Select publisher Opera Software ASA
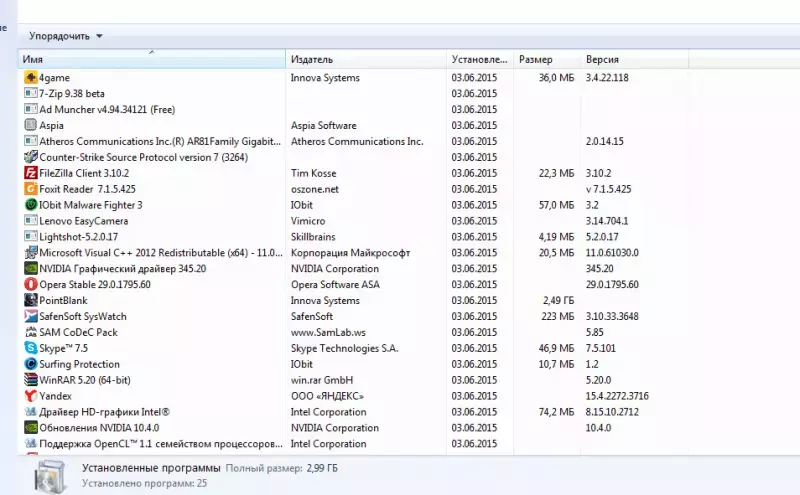Viewport: 800px width, 495px height. coord(335,284)
